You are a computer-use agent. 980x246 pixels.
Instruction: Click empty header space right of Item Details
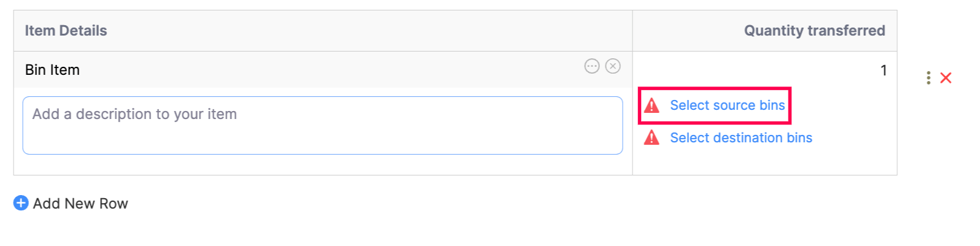pyautogui.click(x=368, y=31)
